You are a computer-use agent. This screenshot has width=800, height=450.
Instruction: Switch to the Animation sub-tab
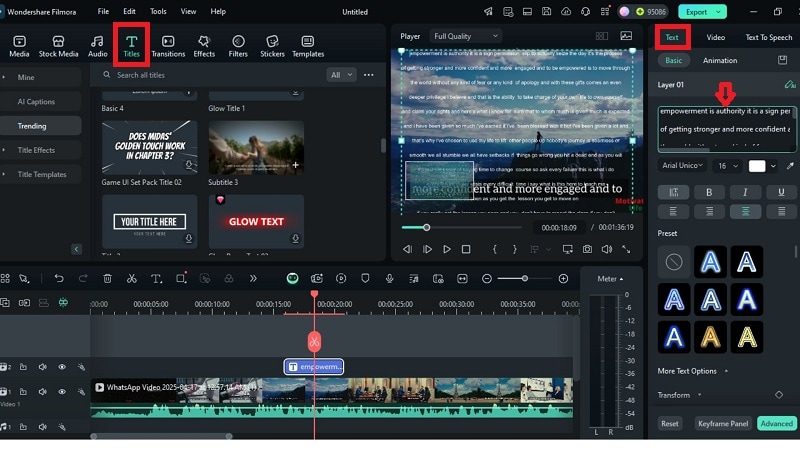click(719, 60)
